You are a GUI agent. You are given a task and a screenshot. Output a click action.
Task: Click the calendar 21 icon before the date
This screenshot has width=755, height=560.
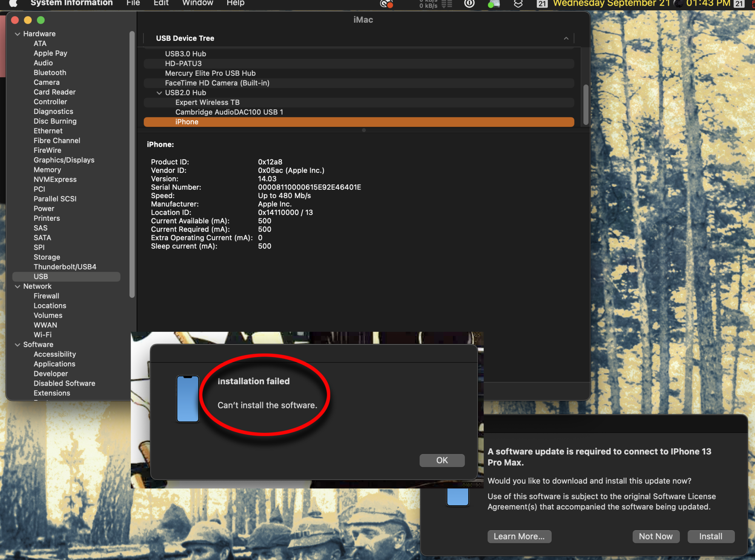tap(542, 4)
